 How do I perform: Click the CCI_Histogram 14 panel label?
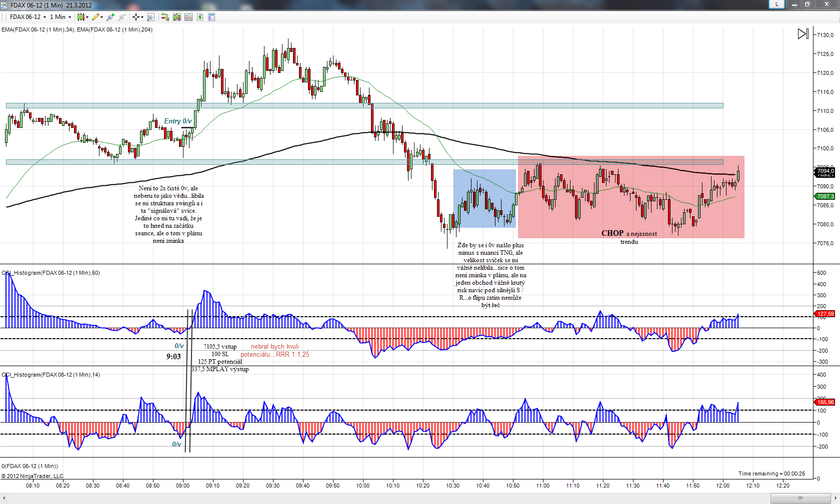[51, 375]
